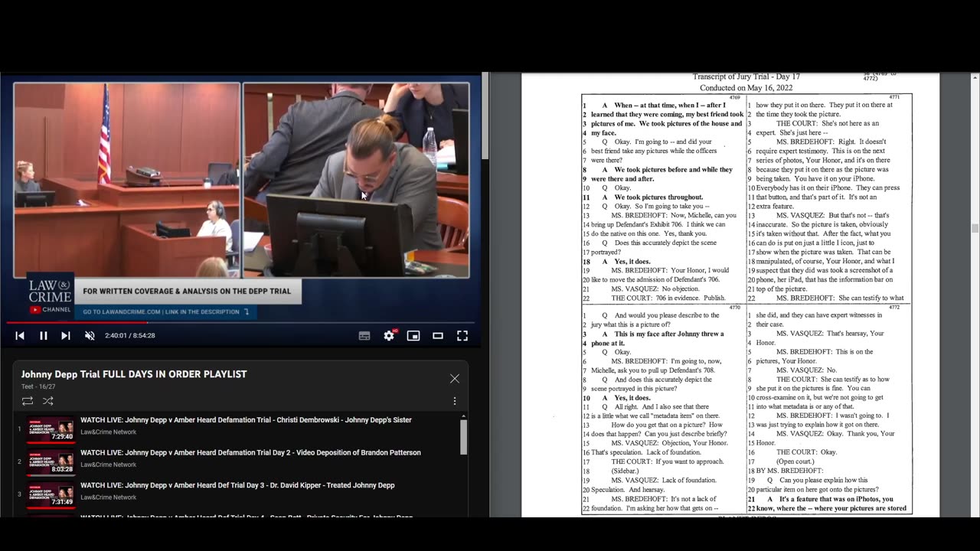Screen dimensions: 980x551
Task: Close the playlist panel
Action: 455,379
